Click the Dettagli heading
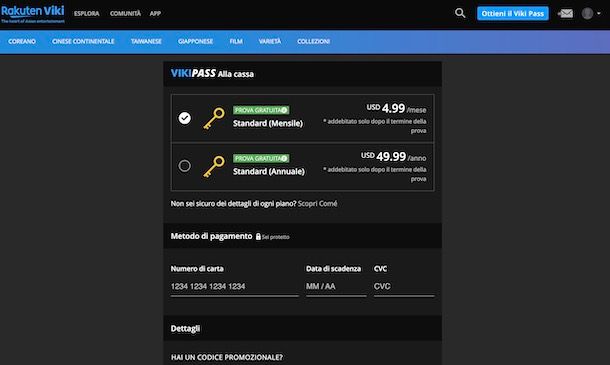Viewport: 610px width, 365px height. pyautogui.click(x=185, y=329)
